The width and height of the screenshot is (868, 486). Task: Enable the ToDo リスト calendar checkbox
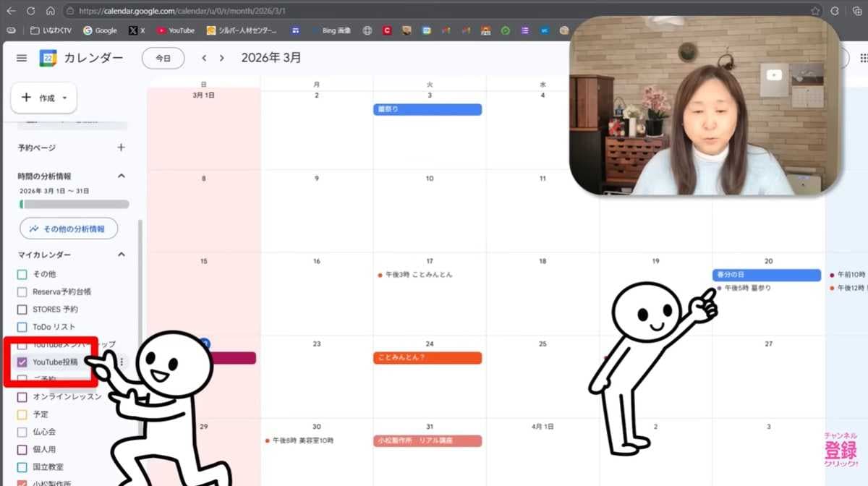tap(22, 327)
